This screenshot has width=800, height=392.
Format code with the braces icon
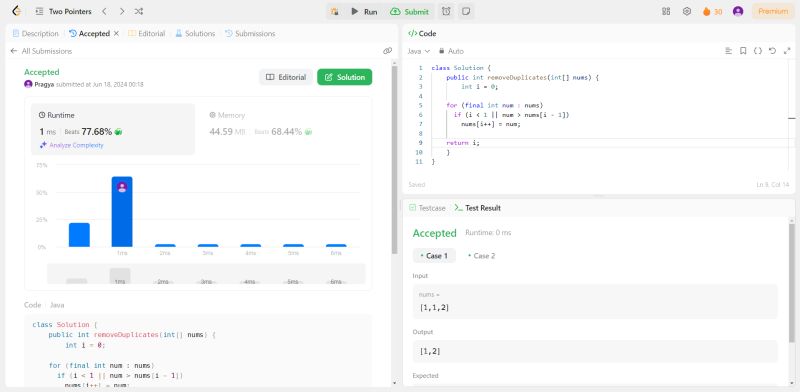tap(758, 51)
